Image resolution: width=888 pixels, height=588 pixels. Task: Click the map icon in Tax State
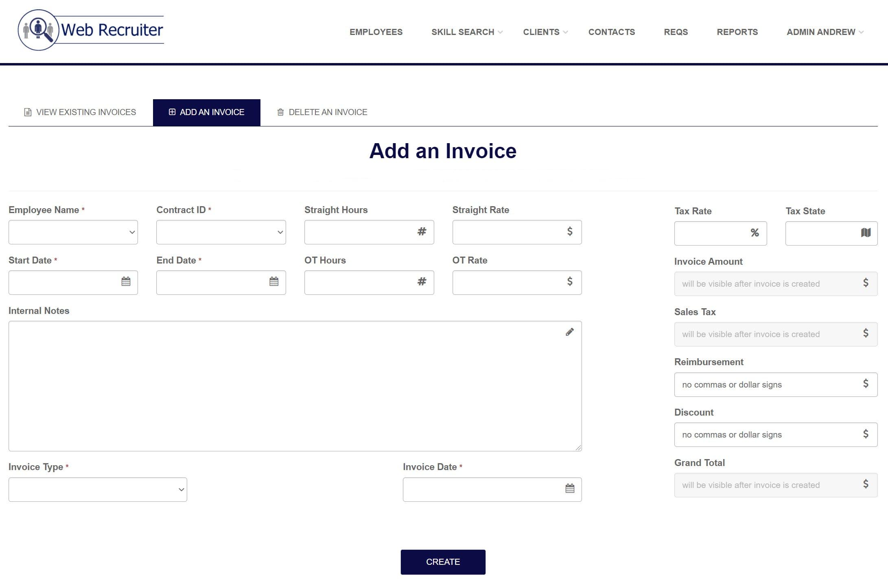click(866, 233)
